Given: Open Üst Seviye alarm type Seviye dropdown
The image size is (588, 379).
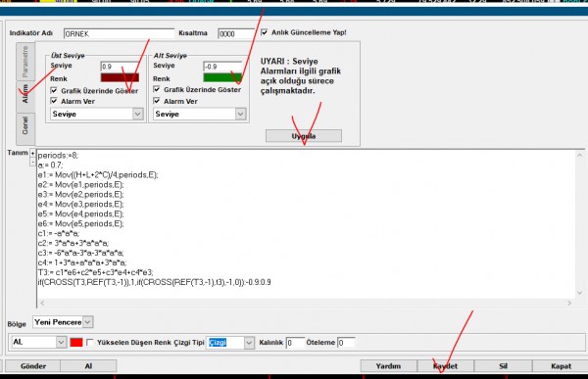Looking at the screenshot, I should tap(137, 114).
